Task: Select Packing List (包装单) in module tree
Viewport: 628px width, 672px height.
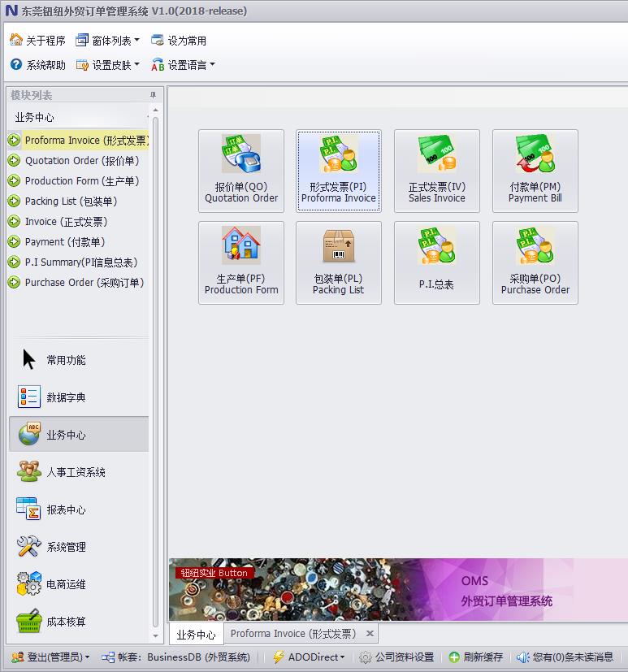Action: tap(71, 202)
